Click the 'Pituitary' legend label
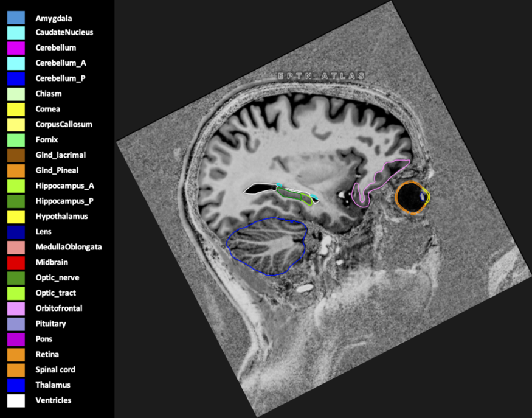532x418 pixels. pyautogui.click(x=51, y=324)
